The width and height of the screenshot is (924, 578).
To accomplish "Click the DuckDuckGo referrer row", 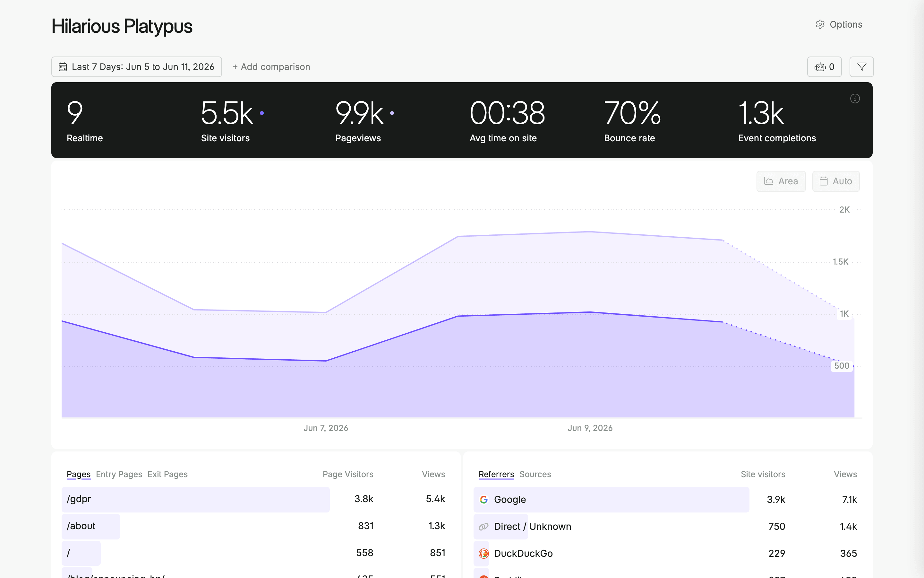I will pyautogui.click(x=668, y=553).
